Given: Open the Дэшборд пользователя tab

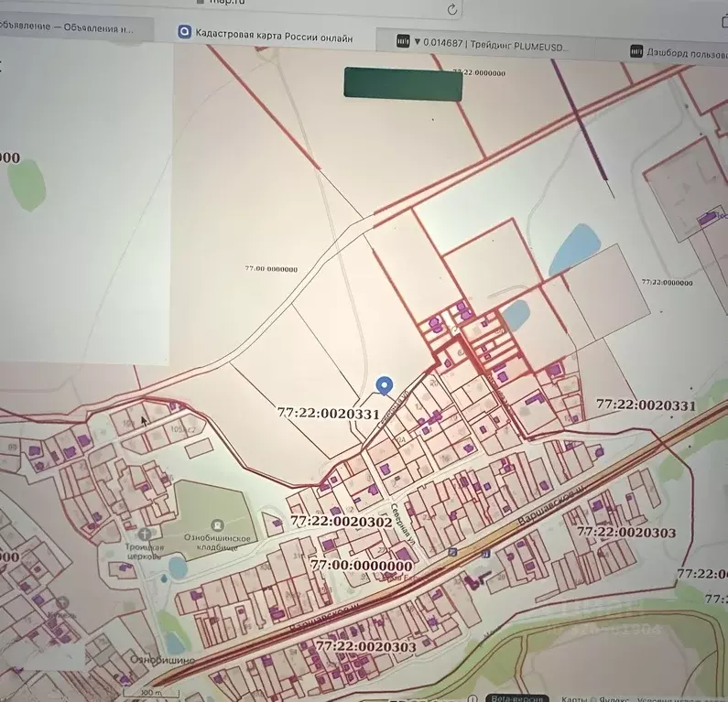Looking at the screenshot, I should pyautogui.click(x=682, y=52).
